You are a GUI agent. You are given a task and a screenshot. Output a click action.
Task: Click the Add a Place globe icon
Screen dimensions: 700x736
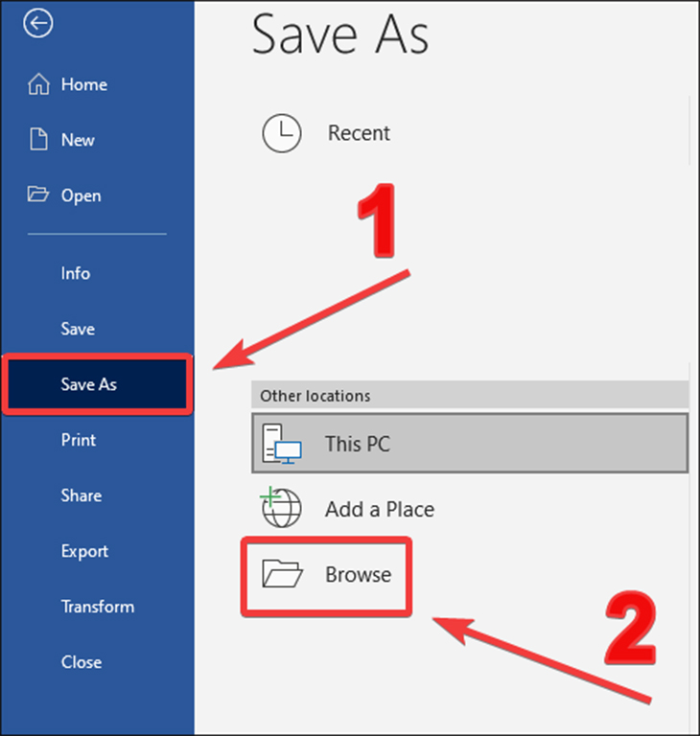coord(280,507)
